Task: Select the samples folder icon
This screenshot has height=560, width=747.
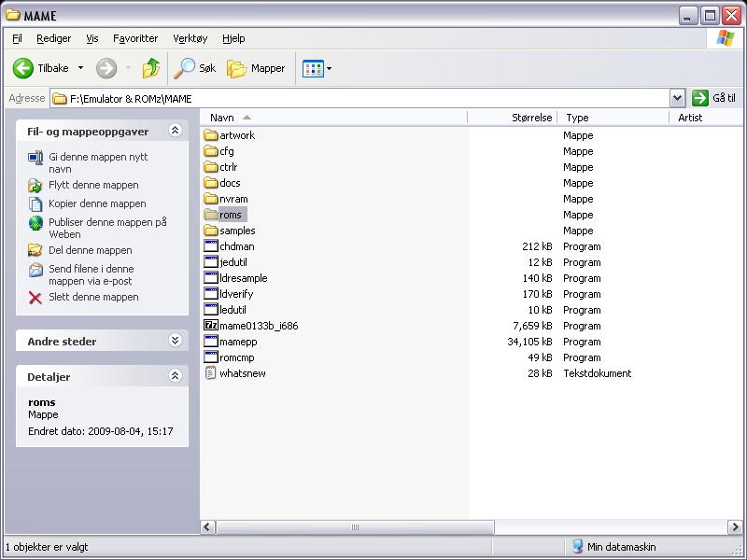Action: 211,231
